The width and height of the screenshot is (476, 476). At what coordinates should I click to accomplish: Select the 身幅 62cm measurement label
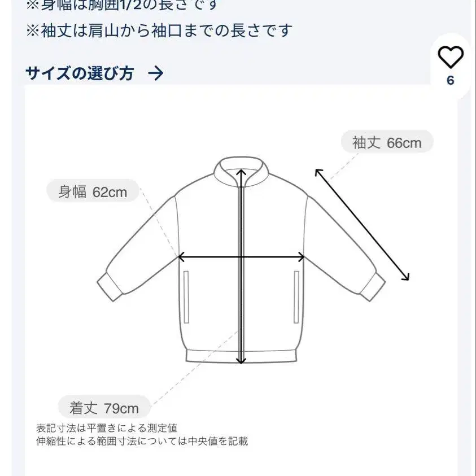pyautogui.click(x=93, y=191)
